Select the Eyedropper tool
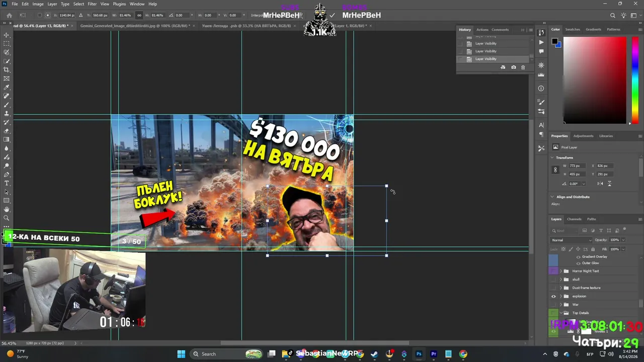Image resolution: width=644 pixels, height=362 pixels. [x=7, y=87]
